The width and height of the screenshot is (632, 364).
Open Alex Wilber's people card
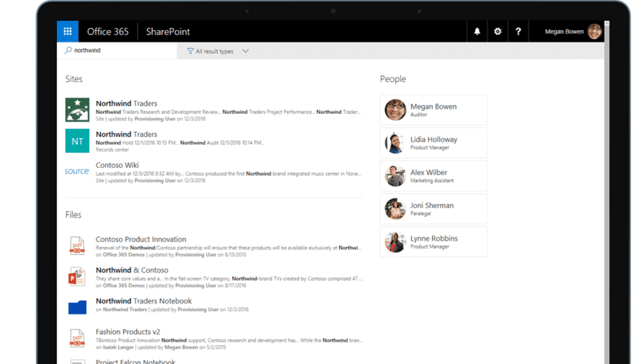pyautogui.click(x=433, y=176)
